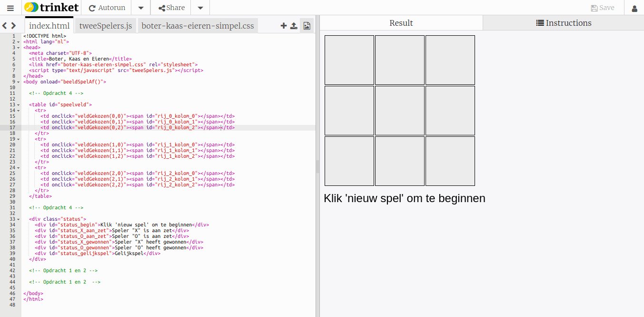Image resolution: width=644 pixels, height=317 pixels.
Task: Select the Result tab
Action: click(x=401, y=23)
